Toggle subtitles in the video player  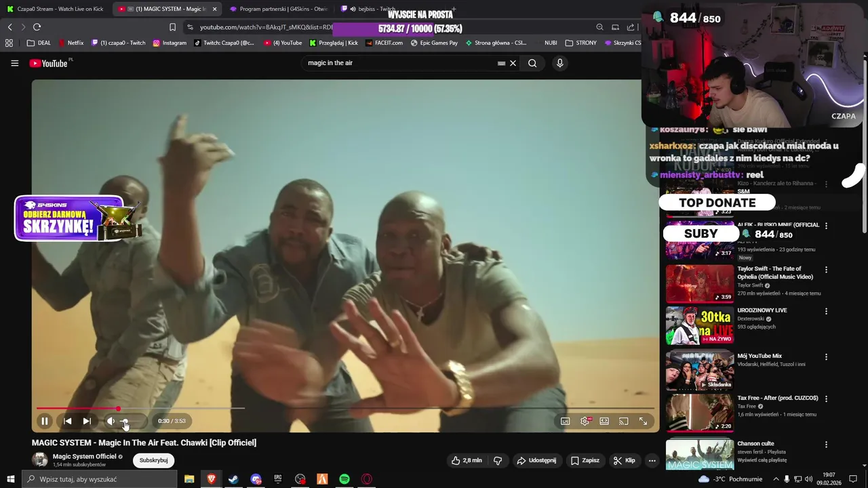click(565, 421)
